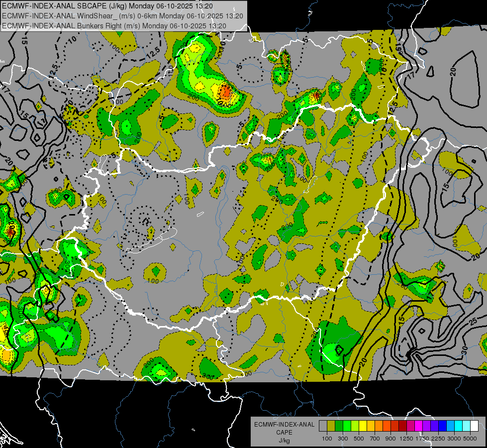Viewport: 487px width, 448px height.
Task: Select the white CAPE legend swatch
Action: pyautogui.click(x=475, y=426)
